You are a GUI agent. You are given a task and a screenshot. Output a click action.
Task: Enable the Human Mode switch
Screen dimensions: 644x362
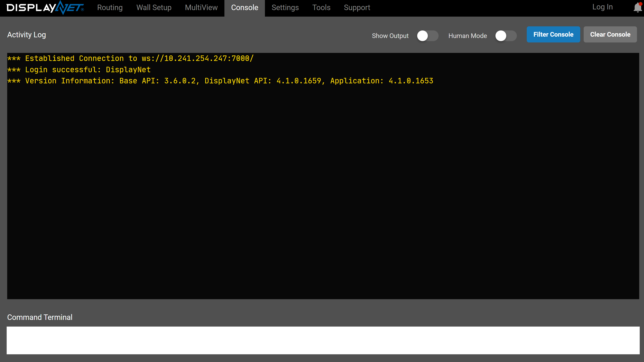pos(506,36)
